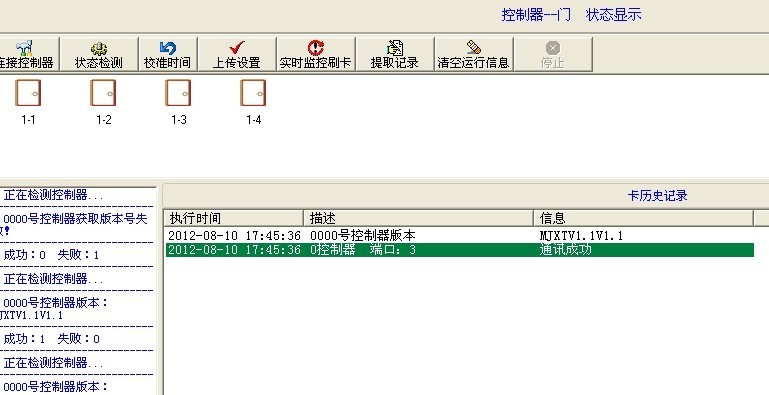
Task: Click 卡历史记录 panel title
Action: point(657,196)
